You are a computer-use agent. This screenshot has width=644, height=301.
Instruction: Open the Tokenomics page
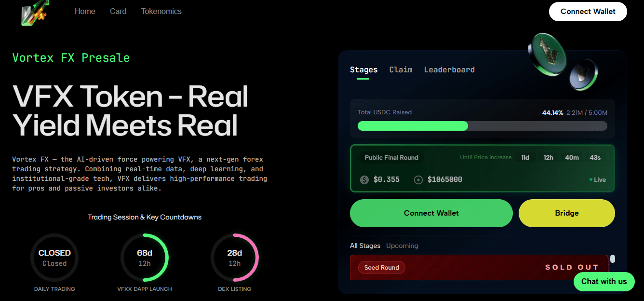[161, 11]
